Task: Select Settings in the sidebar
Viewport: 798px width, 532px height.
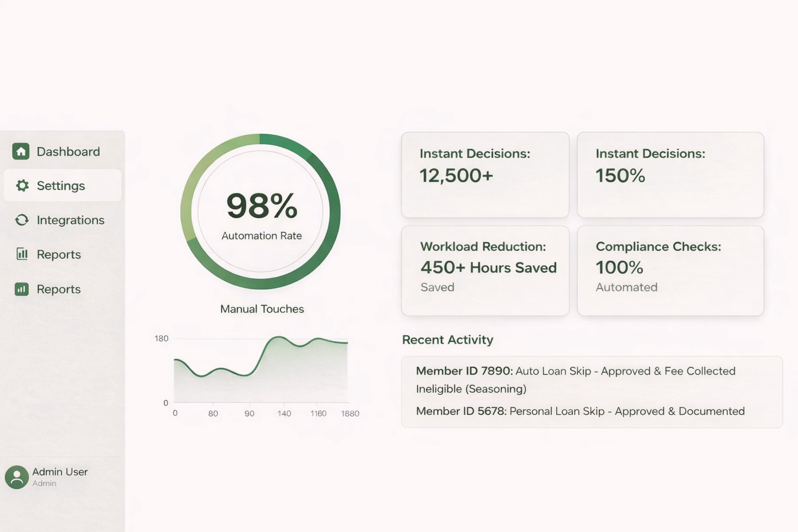Action: pos(63,185)
